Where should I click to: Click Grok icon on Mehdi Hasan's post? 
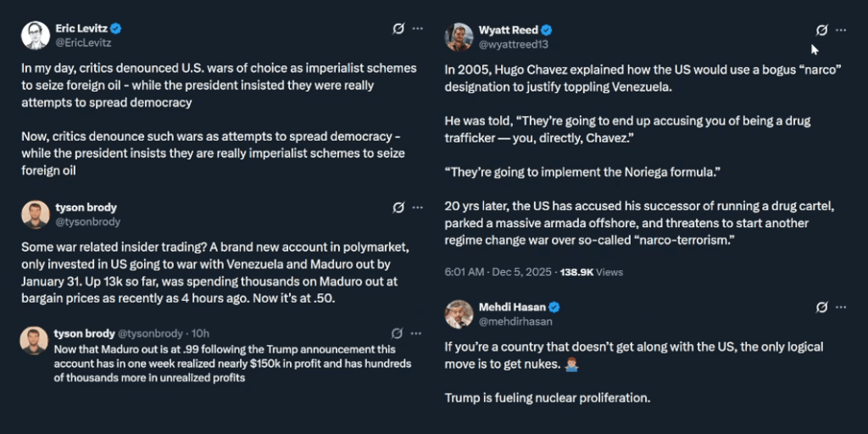pos(821,307)
